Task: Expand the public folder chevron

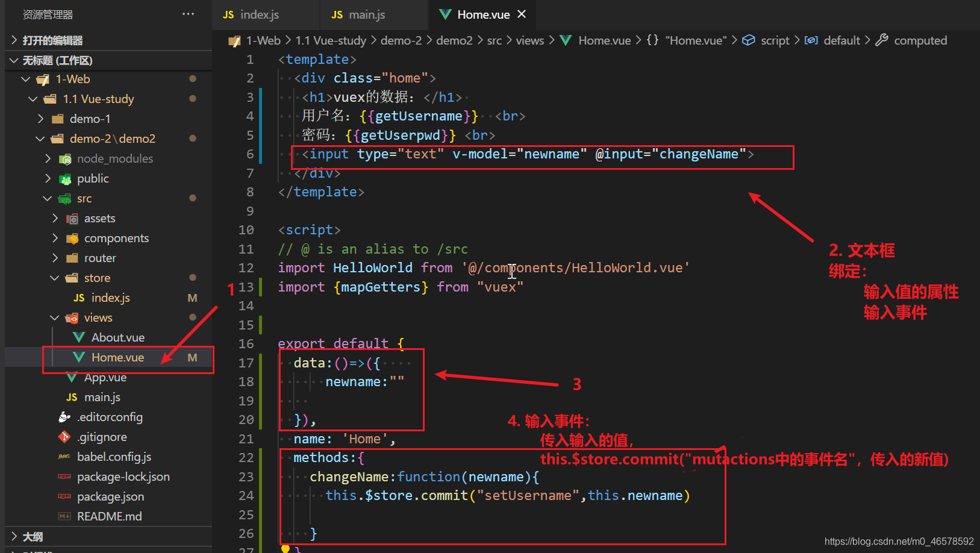Action: pos(48,178)
